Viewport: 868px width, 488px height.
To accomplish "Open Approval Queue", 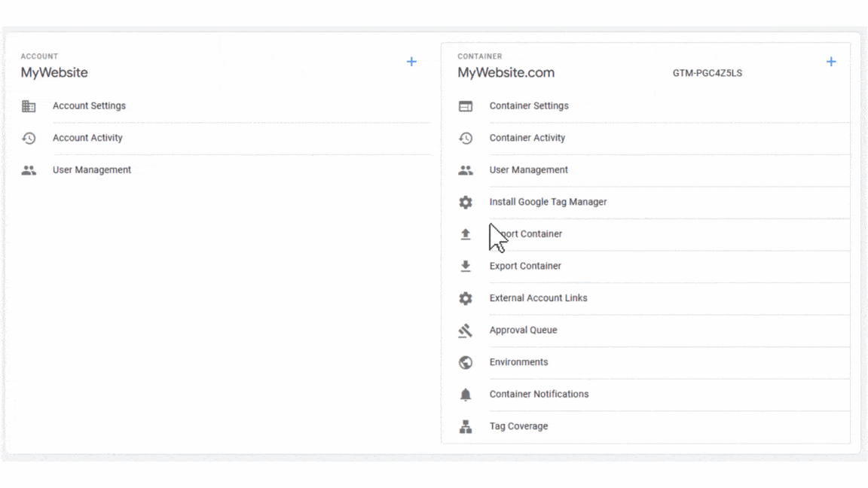I will (523, 331).
